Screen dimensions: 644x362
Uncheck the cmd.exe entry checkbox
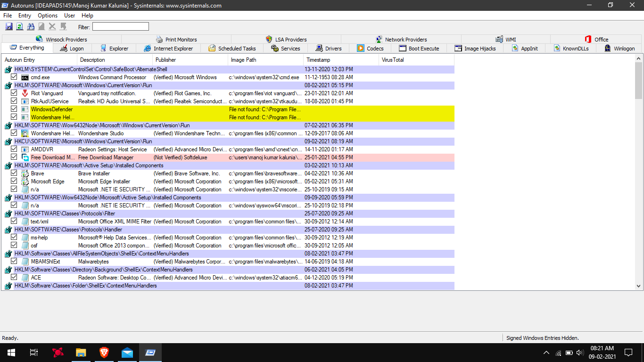point(14,77)
